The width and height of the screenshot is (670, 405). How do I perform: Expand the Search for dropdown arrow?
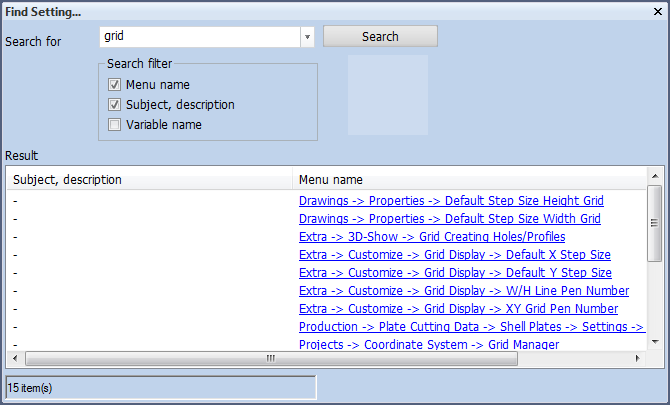tap(307, 37)
